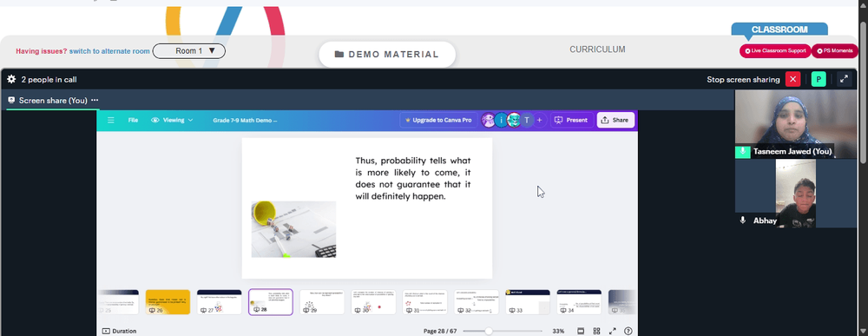Open the CURRICULUM tab

pyautogui.click(x=597, y=49)
